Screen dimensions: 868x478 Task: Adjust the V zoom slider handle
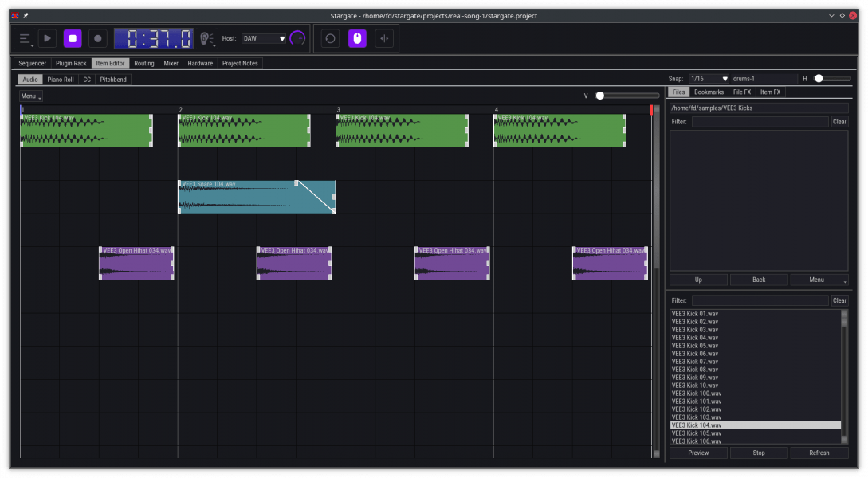599,96
